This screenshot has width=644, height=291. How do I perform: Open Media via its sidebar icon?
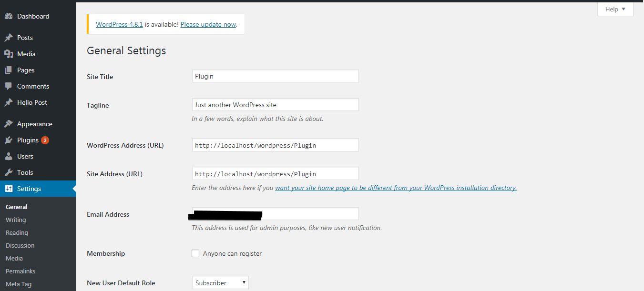tap(9, 54)
